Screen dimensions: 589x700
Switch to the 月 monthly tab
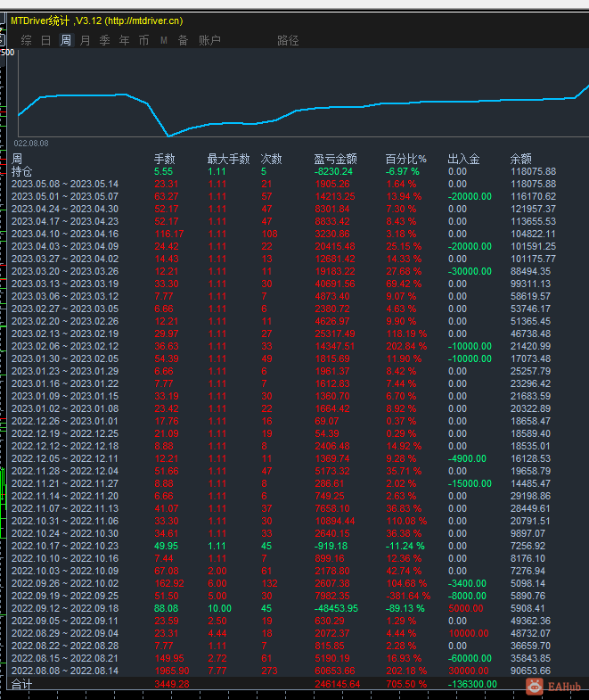point(85,40)
